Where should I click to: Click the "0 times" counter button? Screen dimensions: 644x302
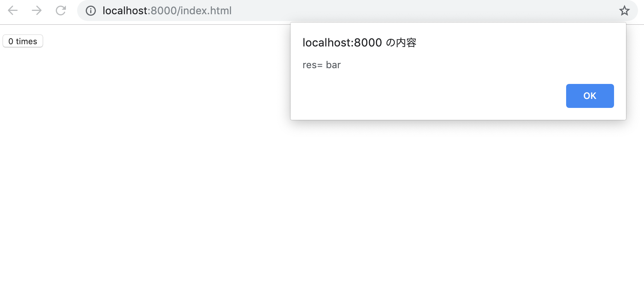click(x=23, y=41)
